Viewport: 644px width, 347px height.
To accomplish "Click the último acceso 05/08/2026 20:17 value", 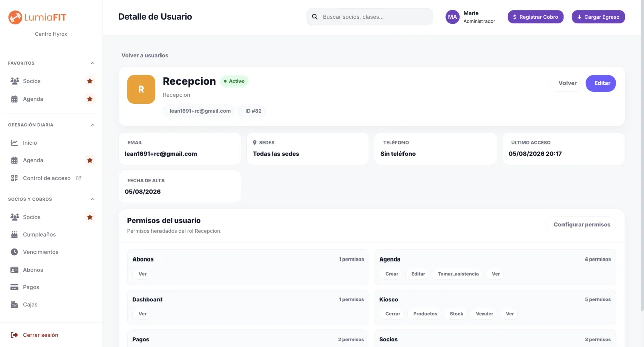I will click(x=535, y=154).
